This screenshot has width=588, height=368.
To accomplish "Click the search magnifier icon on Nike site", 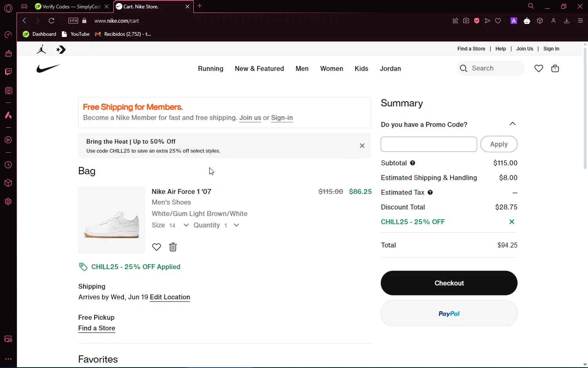I will [464, 69].
